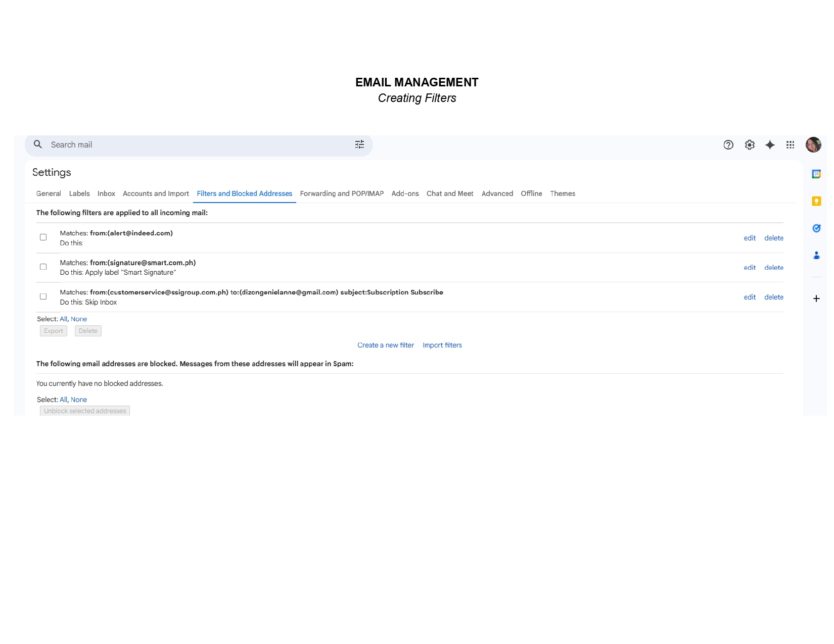Click plus icon to get add-ons
This screenshot has height=644, width=834.
coord(816,299)
